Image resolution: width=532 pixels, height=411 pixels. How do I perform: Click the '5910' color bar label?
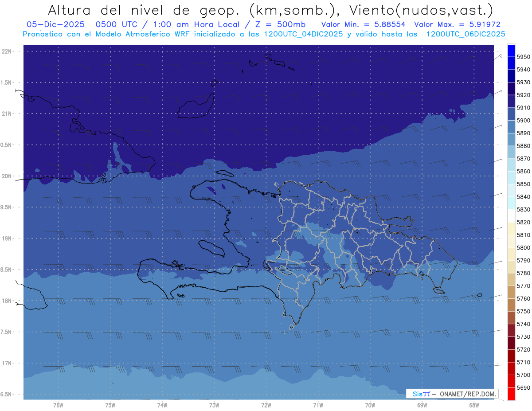tap(524, 108)
